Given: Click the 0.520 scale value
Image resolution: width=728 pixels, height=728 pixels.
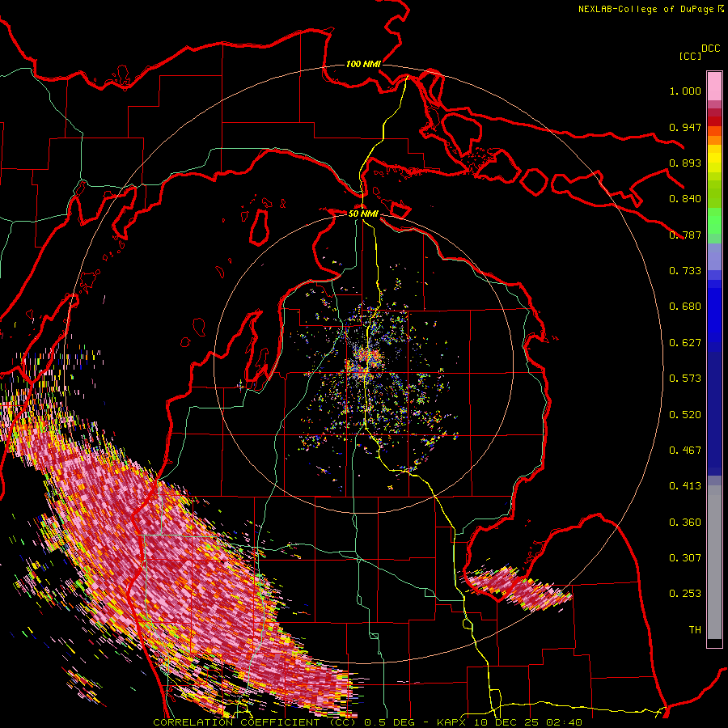Looking at the screenshot, I should [685, 415].
